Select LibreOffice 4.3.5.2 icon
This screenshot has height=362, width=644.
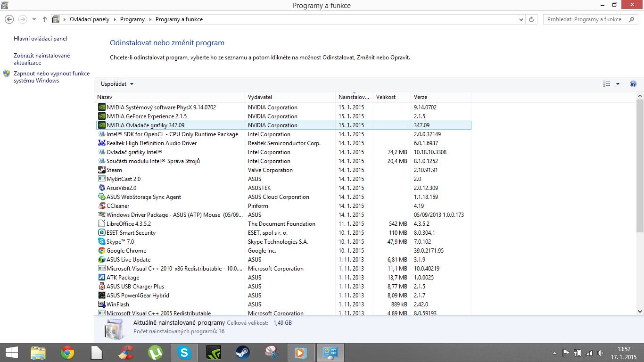(x=101, y=224)
